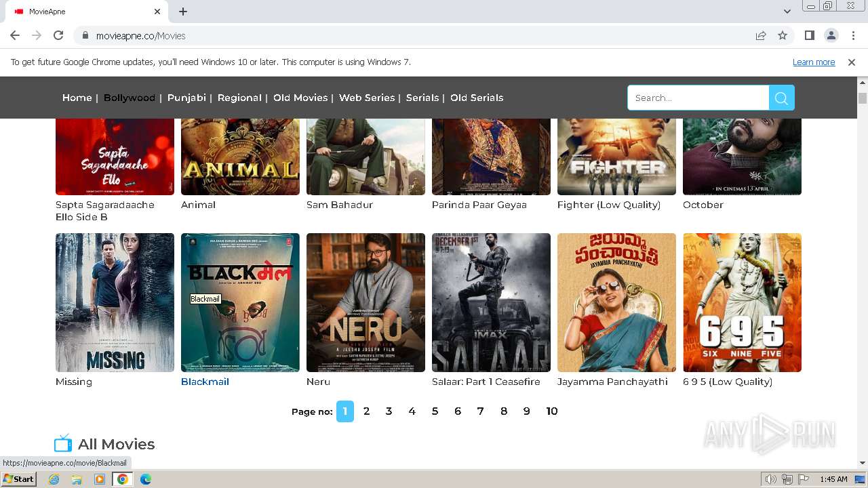Open Windows Explorer folder in taskbar

(77, 479)
